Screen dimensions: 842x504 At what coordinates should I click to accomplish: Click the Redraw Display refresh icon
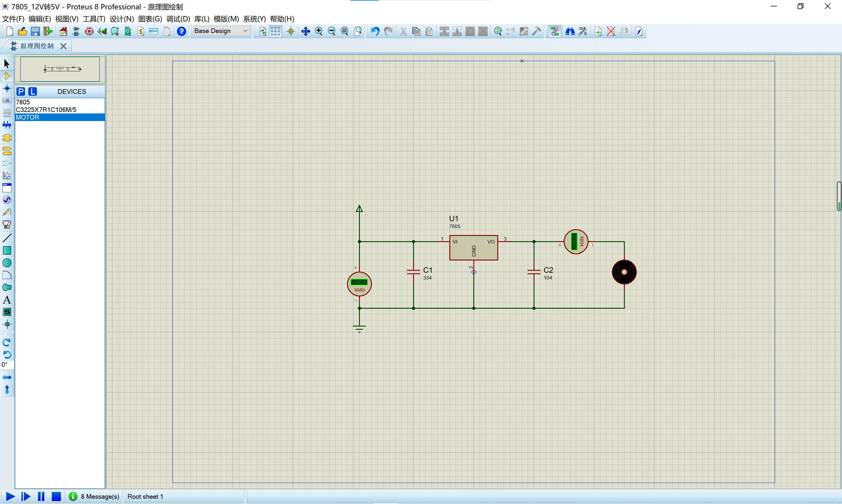pos(263,31)
